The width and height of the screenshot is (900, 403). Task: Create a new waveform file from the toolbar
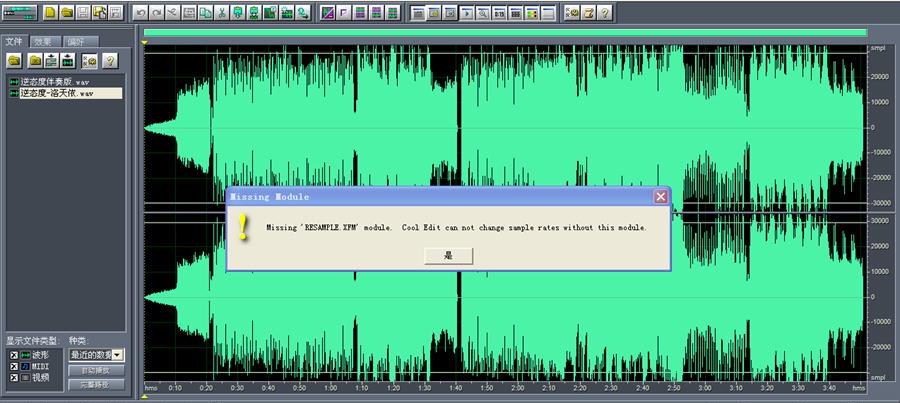pyautogui.click(x=51, y=12)
